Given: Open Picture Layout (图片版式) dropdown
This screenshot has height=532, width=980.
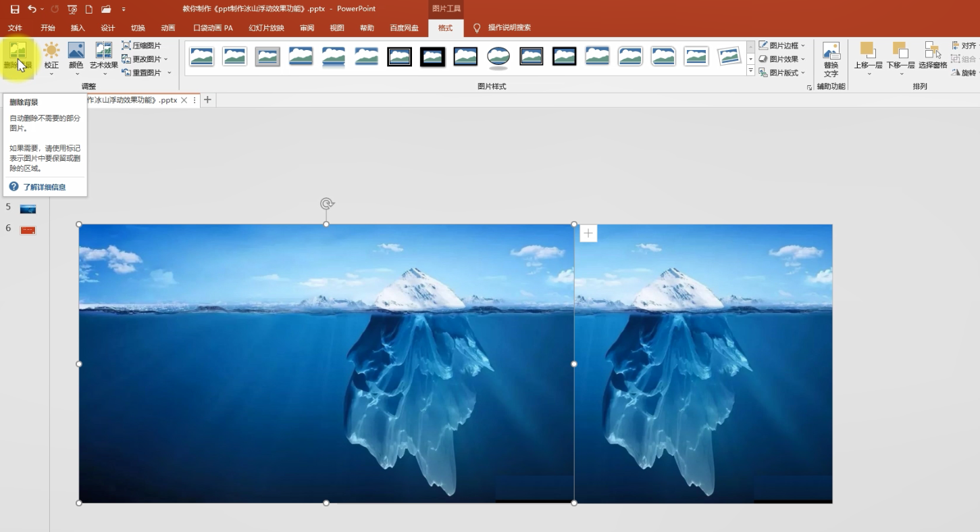Looking at the screenshot, I should [781, 72].
